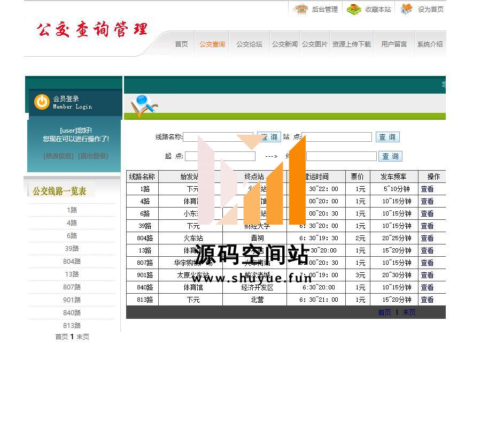Click 查看 for the 901路 row
The height and width of the screenshot is (421, 504).
[427, 275]
